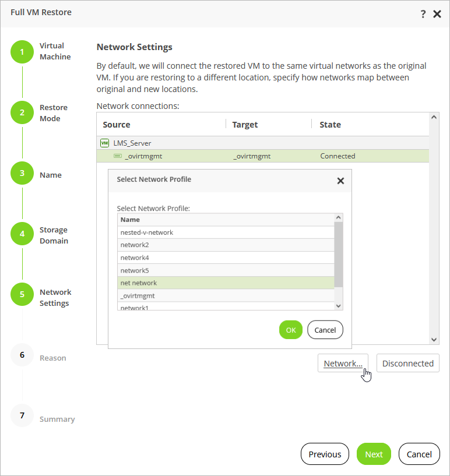Viewport: 450px width, 476px height.
Task: Click the LMS_Server VM icon
Action: (x=105, y=143)
